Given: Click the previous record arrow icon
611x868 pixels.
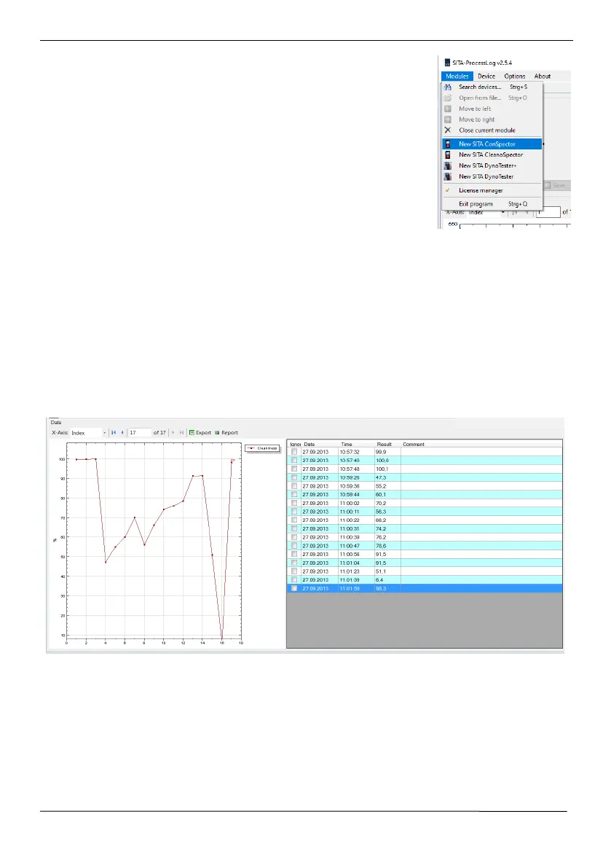Looking at the screenshot, I should click(x=122, y=432).
